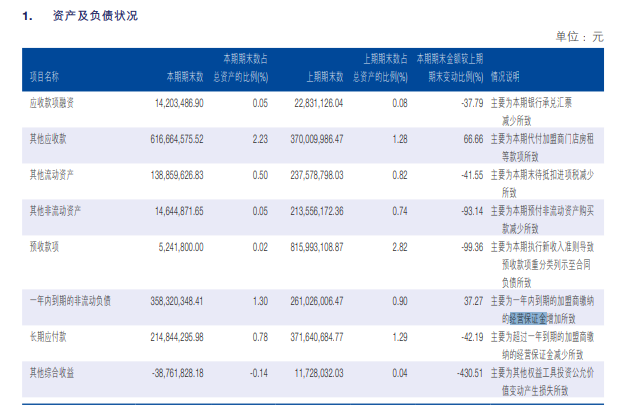The height and width of the screenshot is (419, 622).
Task: Select the row label 应收款项融资
Action: click(x=52, y=103)
